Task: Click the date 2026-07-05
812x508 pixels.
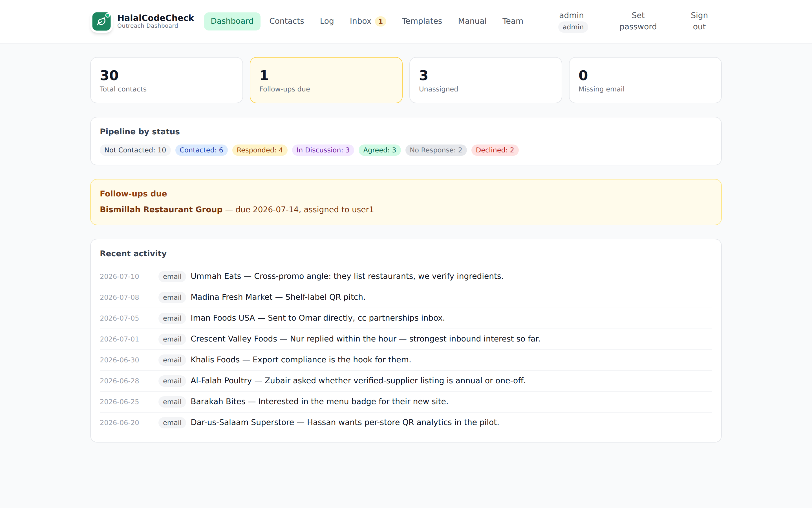Action: pos(120,318)
